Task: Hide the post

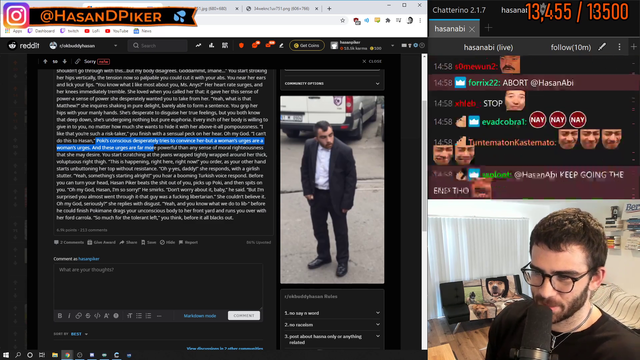Action: coord(167,242)
